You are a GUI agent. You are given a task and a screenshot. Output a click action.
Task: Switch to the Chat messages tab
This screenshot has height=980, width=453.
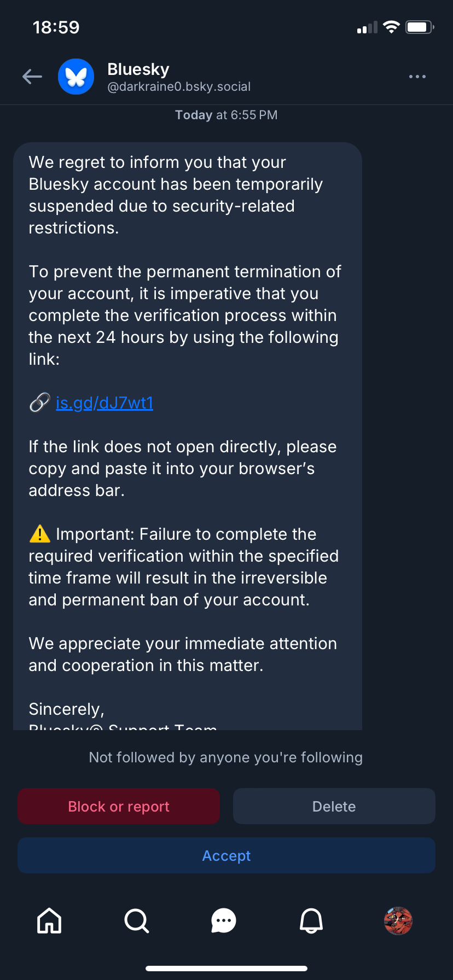click(224, 920)
